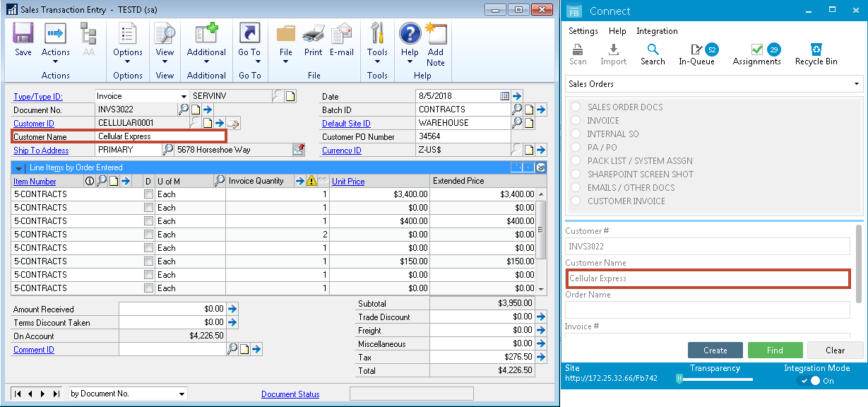Open the Document Status link
Image resolution: width=868 pixels, height=407 pixels.
(290, 394)
